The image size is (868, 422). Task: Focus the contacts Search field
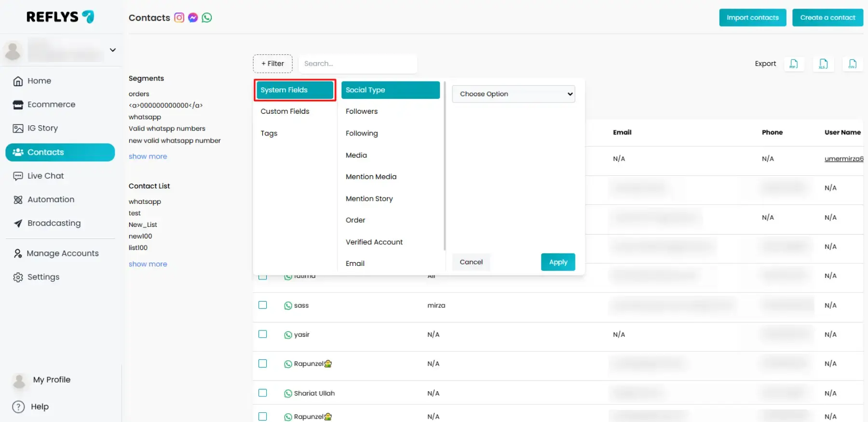(357, 64)
